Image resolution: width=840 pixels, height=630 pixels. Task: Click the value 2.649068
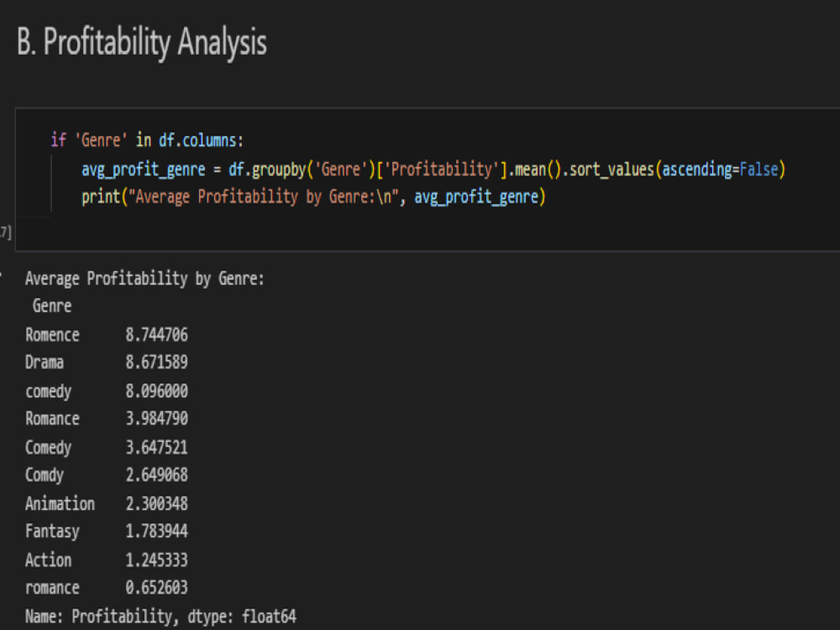coord(156,475)
